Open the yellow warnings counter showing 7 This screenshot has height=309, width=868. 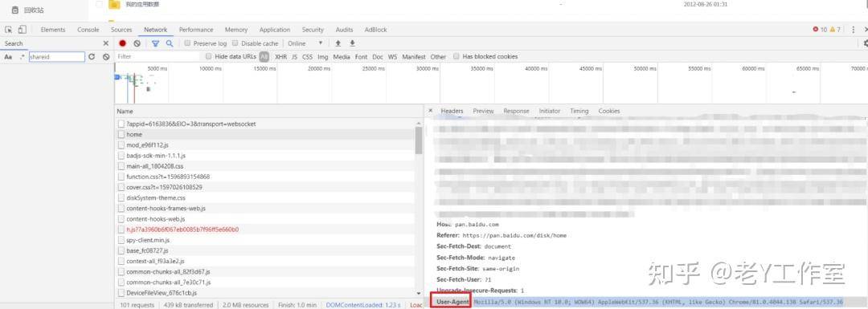click(x=835, y=30)
